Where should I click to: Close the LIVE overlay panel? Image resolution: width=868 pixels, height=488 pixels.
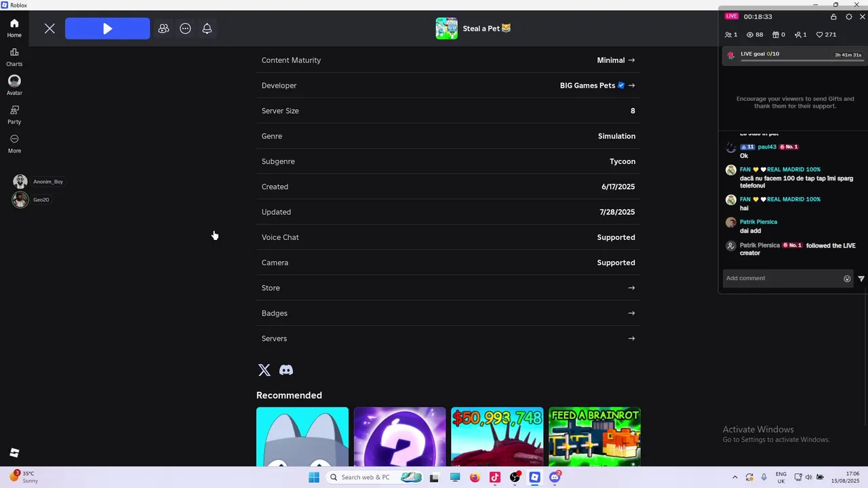(x=863, y=17)
